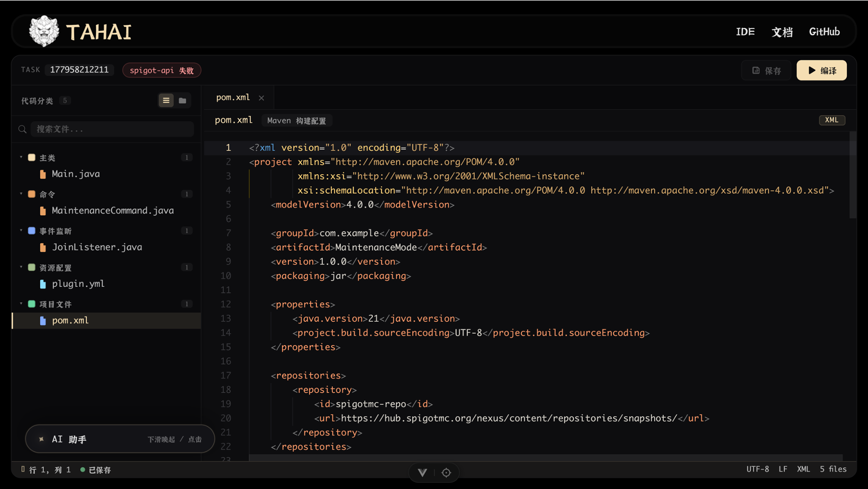Click the crosshair target icon at bottom
The image size is (868, 489).
tap(446, 473)
